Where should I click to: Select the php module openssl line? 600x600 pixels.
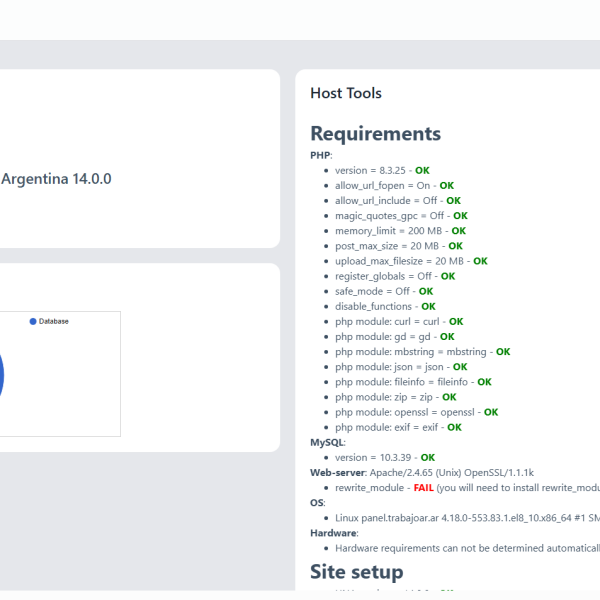tap(416, 412)
